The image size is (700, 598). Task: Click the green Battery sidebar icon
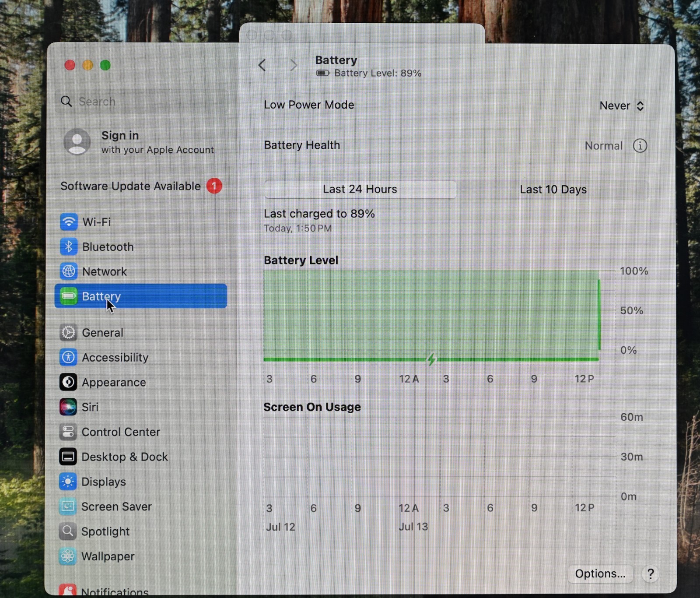pyautogui.click(x=69, y=296)
